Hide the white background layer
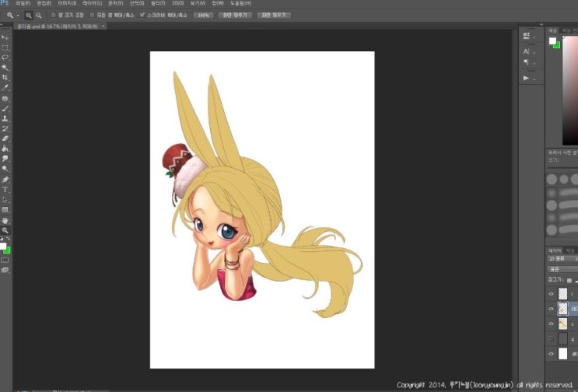The image size is (578, 392). [x=551, y=354]
